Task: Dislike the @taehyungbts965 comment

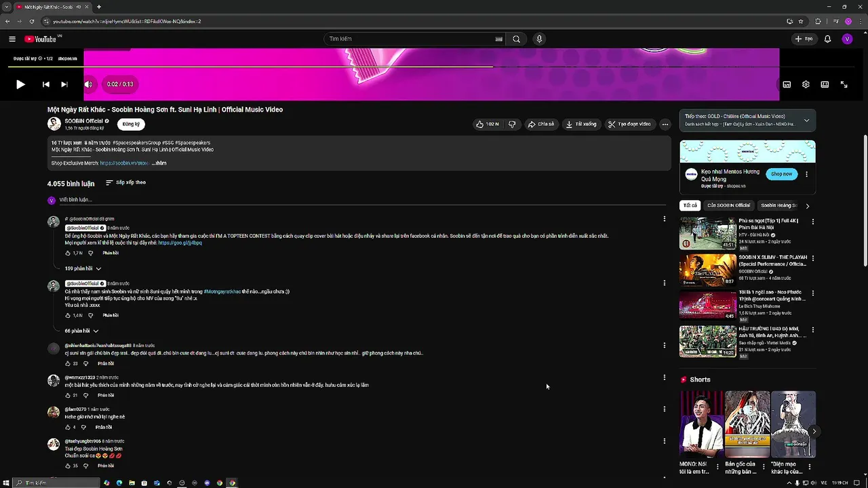Action: pos(85,466)
